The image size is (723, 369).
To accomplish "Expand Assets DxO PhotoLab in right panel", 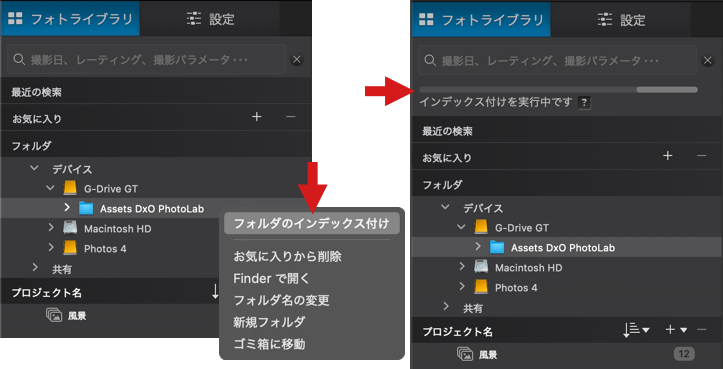I will [x=478, y=246].
